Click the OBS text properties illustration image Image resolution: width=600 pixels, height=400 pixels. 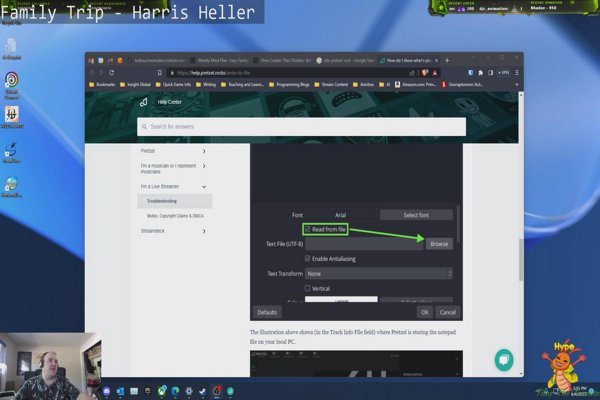coord(356,232)
